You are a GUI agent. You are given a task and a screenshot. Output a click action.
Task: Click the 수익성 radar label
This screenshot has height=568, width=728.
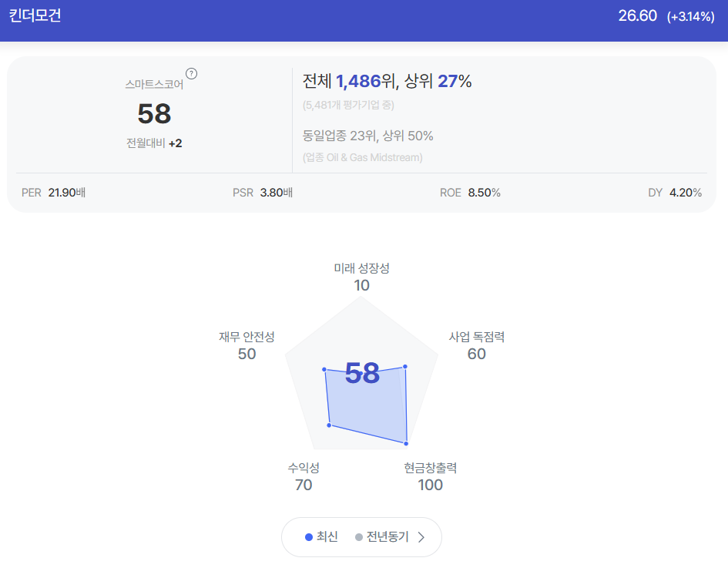(304, 468)
